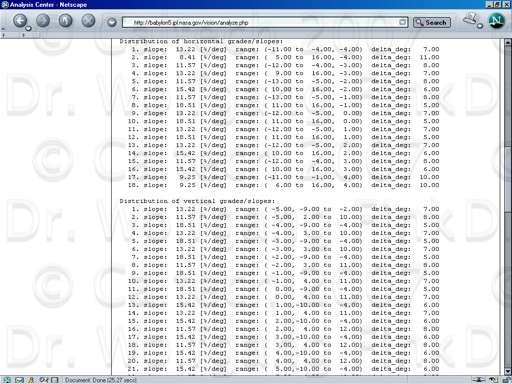The width and height of the screenshot is (512, 384).
Task: Reload the page with the Reload button
Action: pyautogui.click(x=65, y=21)
